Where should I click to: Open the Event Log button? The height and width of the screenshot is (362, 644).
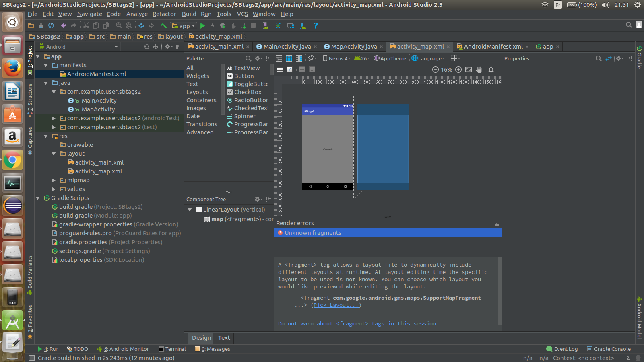(562, 349)
